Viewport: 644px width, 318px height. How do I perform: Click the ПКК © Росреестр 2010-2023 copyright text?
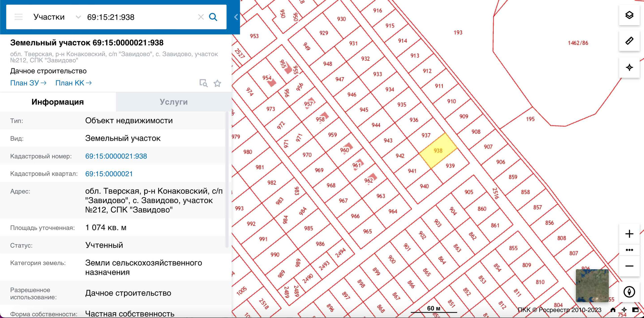559,310
